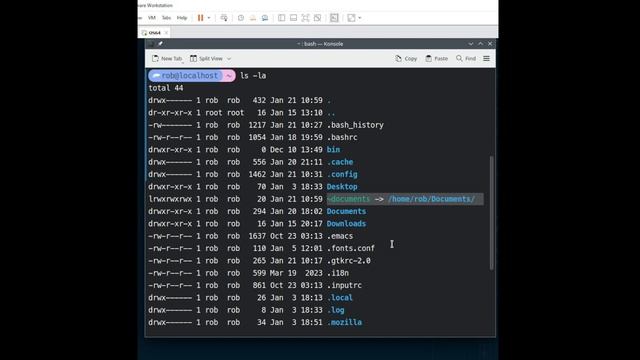640x360 pixels.
Task: Take a VM snapshot using the clock icon
Action: tap(241, 18)
